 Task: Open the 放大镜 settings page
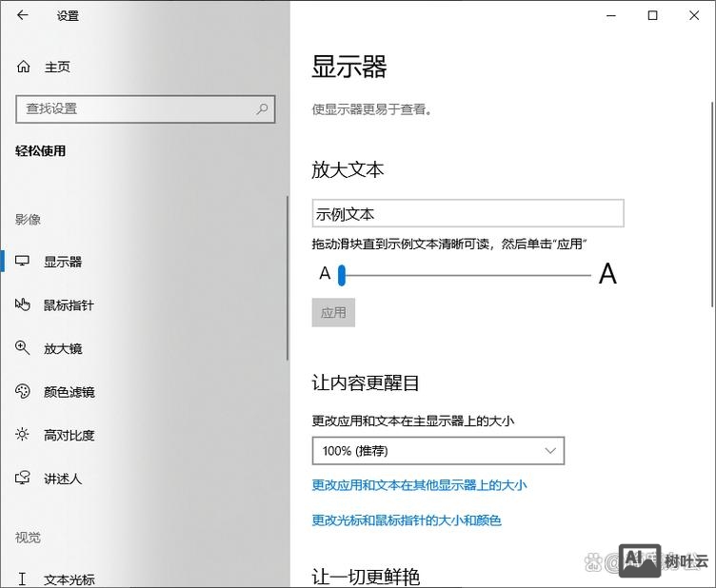point(146,348)
